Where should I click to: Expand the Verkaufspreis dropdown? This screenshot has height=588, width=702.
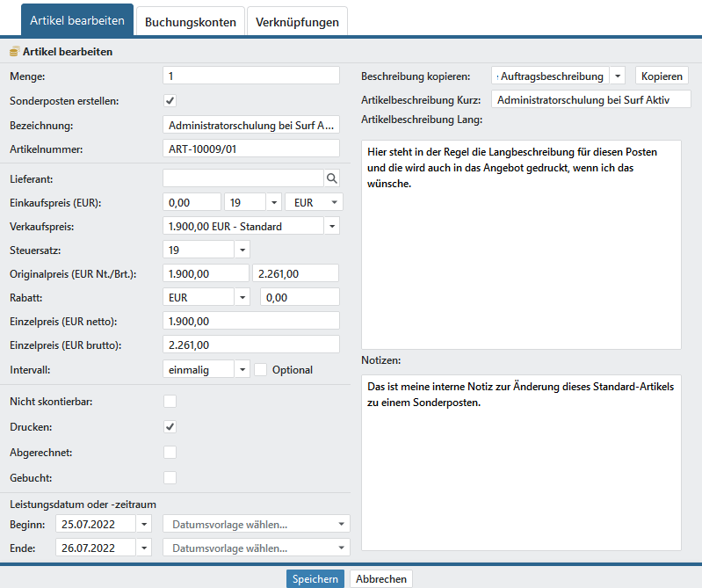[x=332, y=226]
